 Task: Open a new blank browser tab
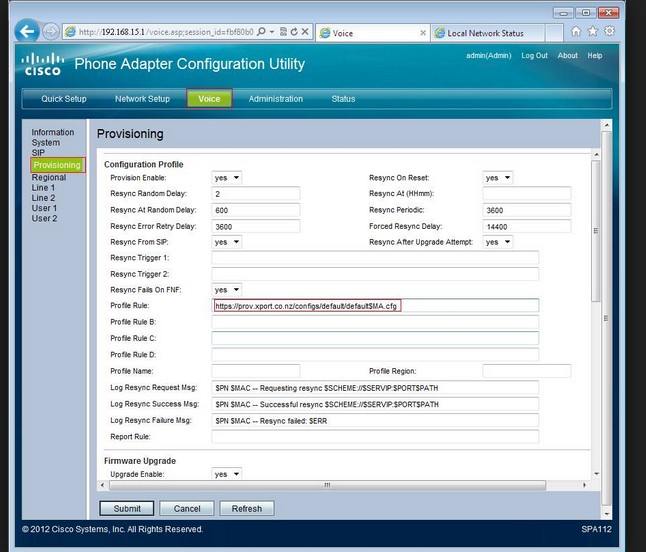pyautogui.click(x=554, y=33)
